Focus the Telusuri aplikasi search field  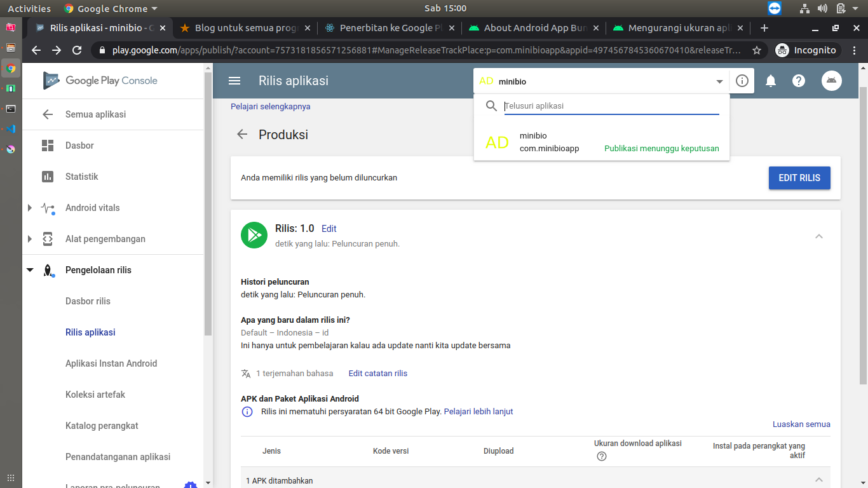tap(612, 106)
